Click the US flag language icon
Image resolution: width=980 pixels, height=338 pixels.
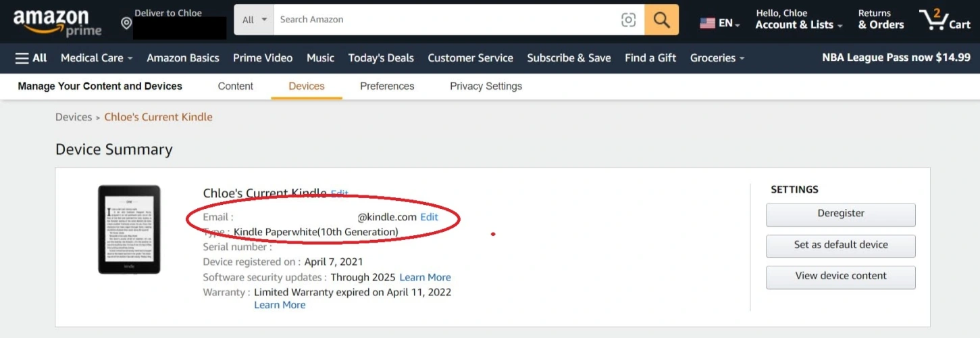pos(707,23)
